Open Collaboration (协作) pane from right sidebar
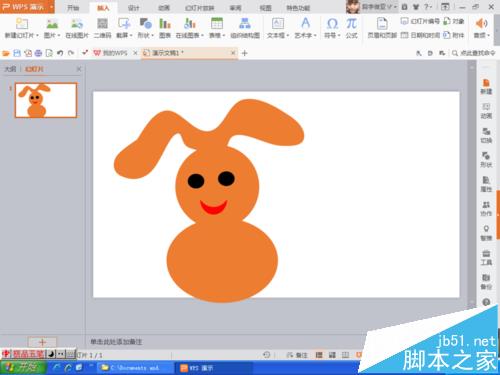Image resolution: width=500 pixels, height=375 pixels. tap(486, 209)
